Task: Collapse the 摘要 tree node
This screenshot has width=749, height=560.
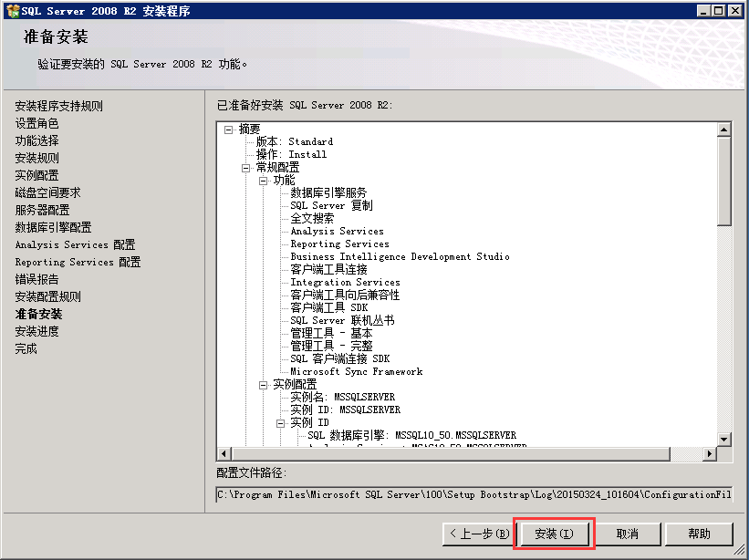Action: point(228,130)
